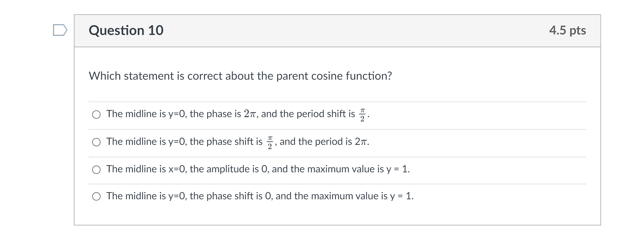Click the question card border region

(x=74, y=125)
